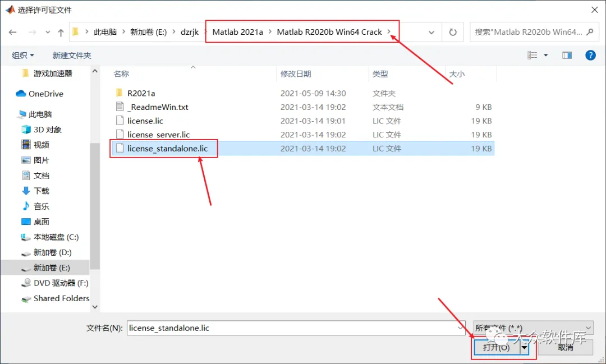The height and width of the screenshot is (364, 606).
Task: Select license_server.lic file
Action: (158, 135)
